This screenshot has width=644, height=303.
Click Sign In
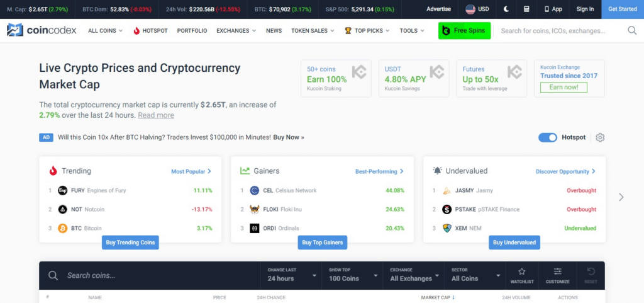585,9
